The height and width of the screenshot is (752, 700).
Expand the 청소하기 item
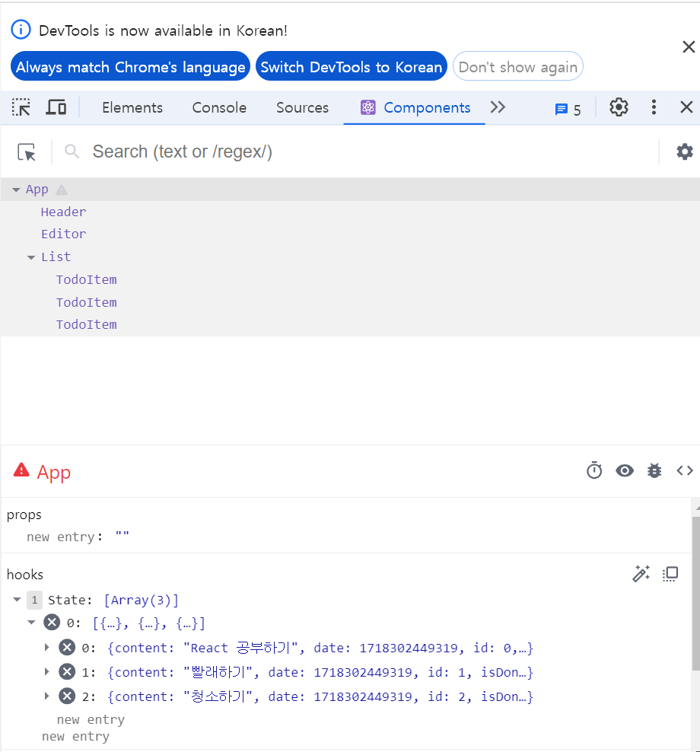pyautogui.click(x=46, y=696)
